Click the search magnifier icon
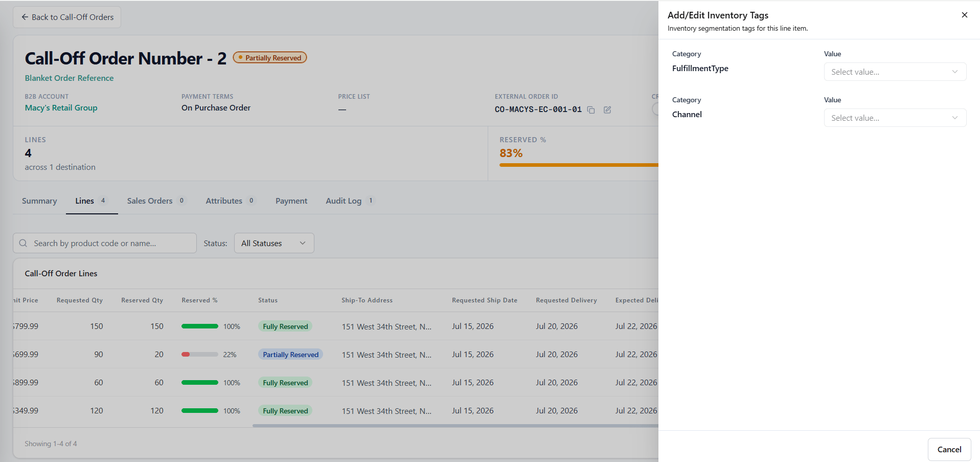This screenshot has height=462, width=980. click(x=23, y=243)
